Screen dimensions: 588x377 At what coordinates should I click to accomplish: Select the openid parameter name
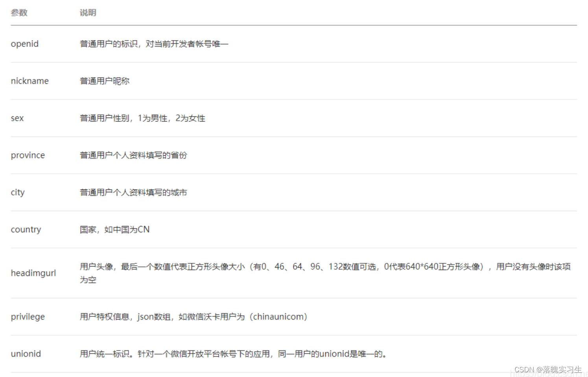tap(24, 44)
